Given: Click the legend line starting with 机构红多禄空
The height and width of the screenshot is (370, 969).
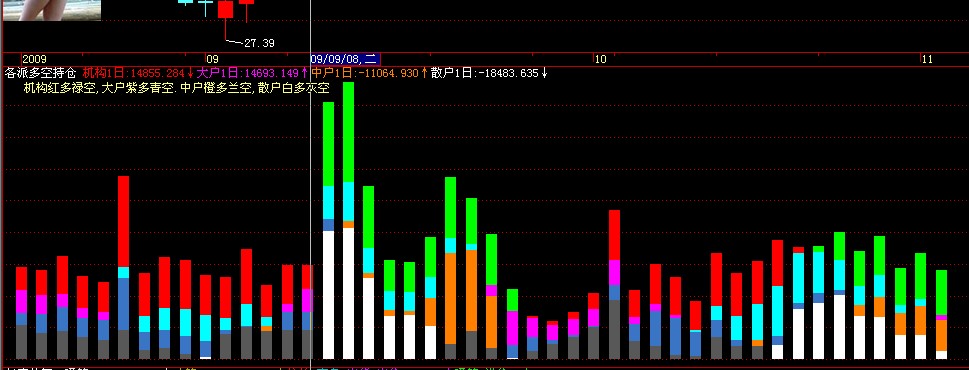Looking at the screenshot, I should pyautogui.click(x=177, y=88).
